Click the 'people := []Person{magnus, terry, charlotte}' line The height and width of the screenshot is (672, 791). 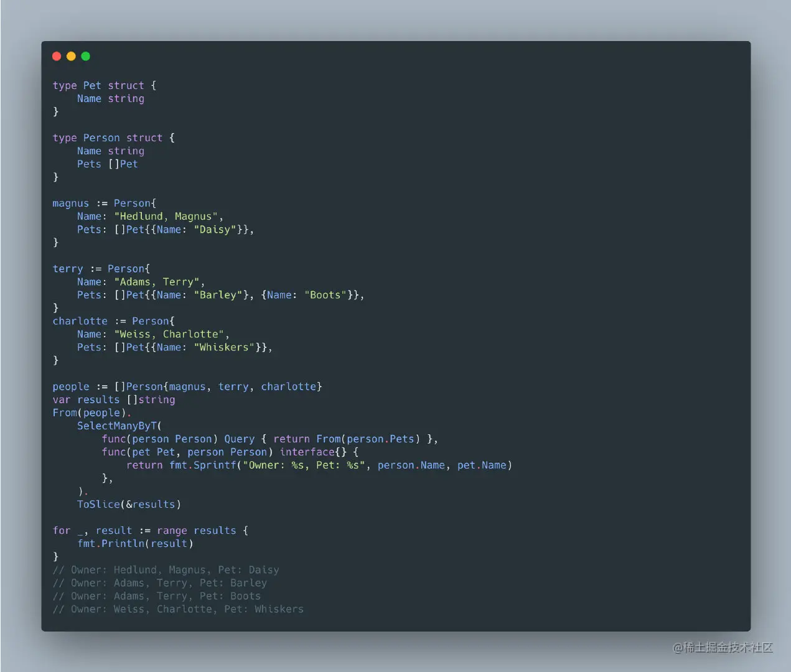pos(187,386)
